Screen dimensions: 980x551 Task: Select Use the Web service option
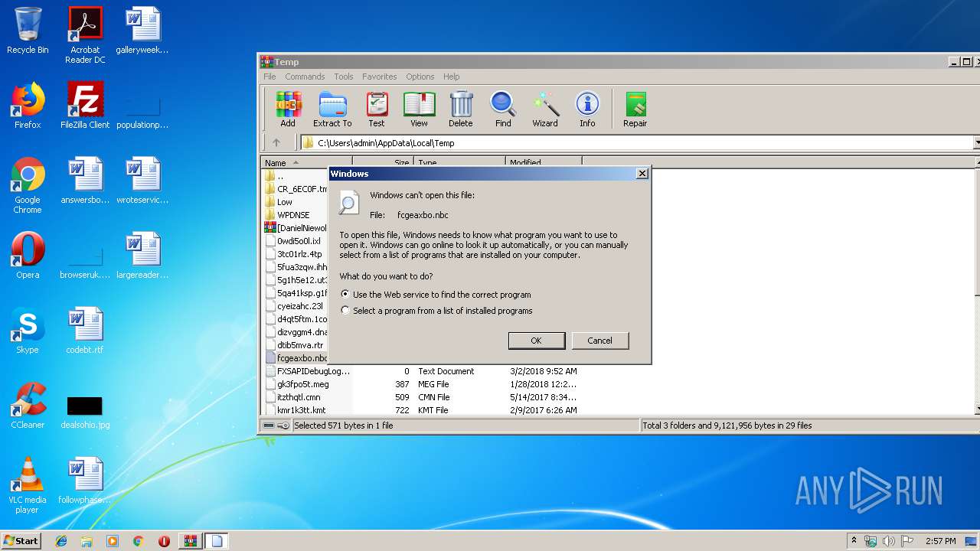(436, 295)
